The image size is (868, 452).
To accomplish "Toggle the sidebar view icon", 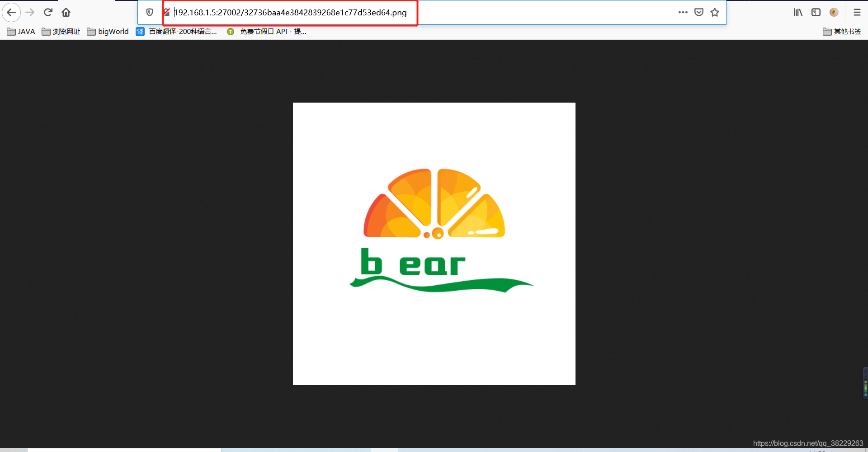I will pyautogui.click(x=816, y=12).
